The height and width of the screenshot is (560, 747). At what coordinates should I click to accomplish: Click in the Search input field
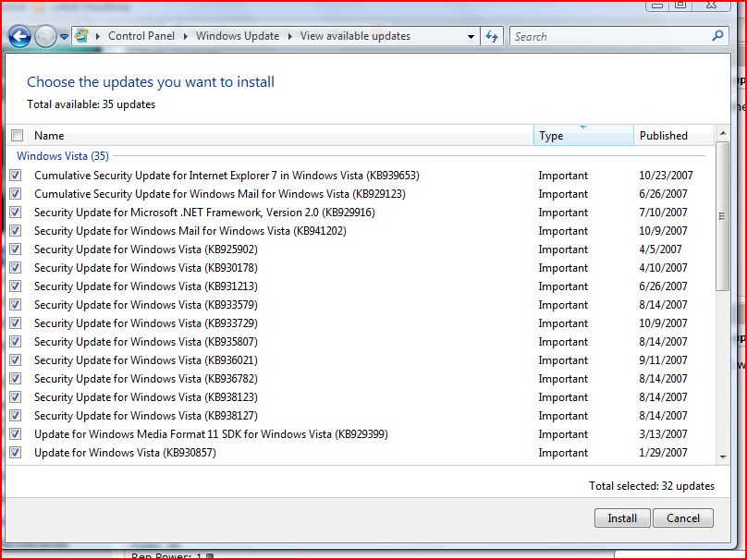click(x=611, y=36)
